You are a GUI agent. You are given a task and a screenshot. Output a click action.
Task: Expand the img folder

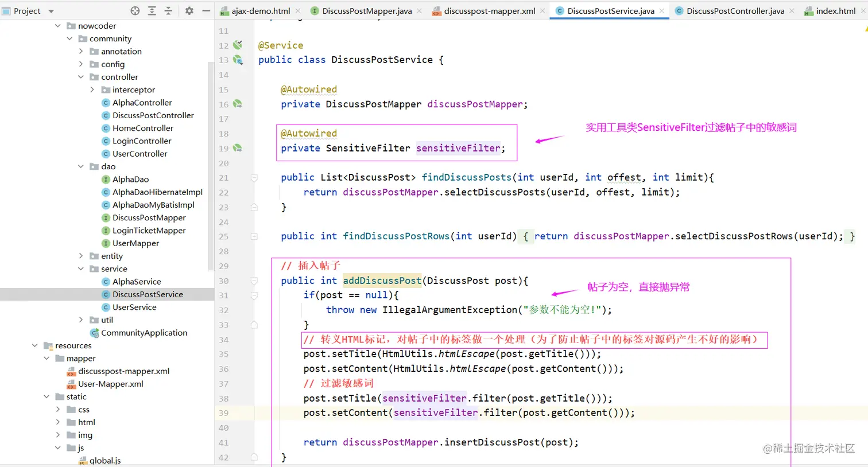pyautogui.click(x=58, y=435)
